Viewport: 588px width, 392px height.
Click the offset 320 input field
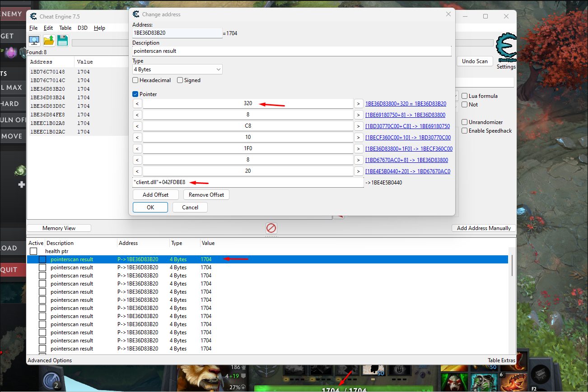point(248,103)
